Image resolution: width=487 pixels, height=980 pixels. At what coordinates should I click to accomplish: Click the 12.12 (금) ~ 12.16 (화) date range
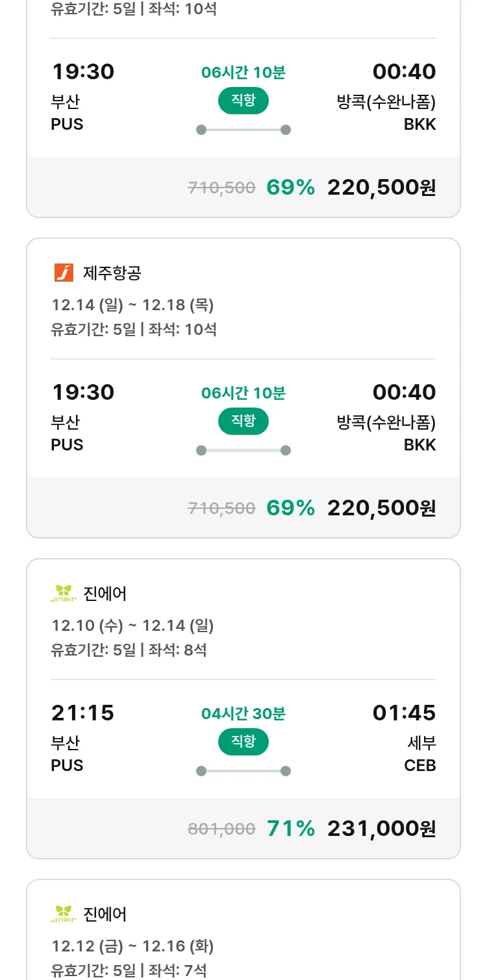[x=132, y=946]
